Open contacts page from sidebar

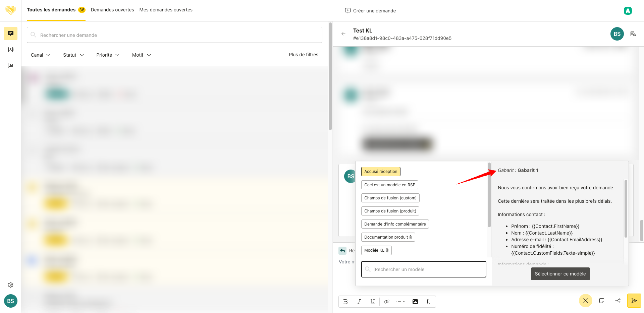tap(11, 50)
